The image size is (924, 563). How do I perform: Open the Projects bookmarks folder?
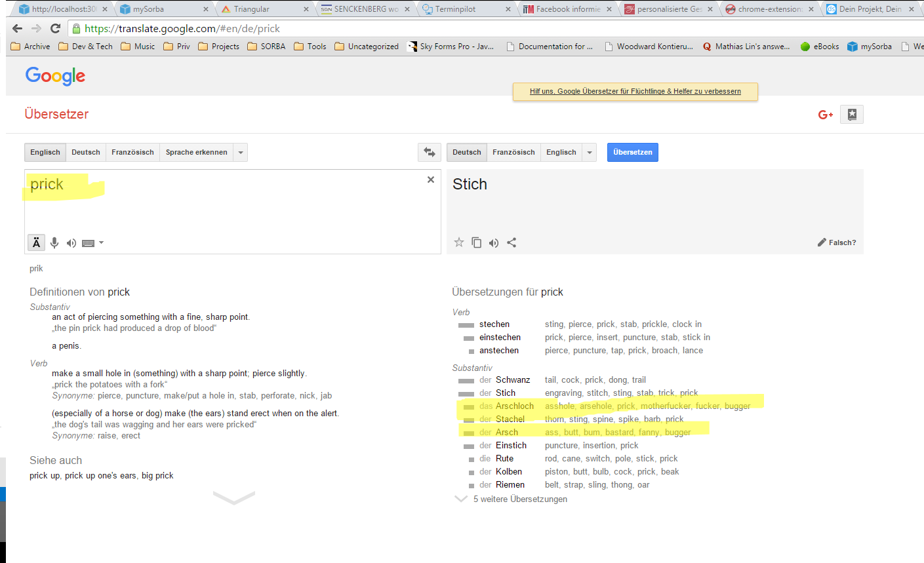point(218,47)
